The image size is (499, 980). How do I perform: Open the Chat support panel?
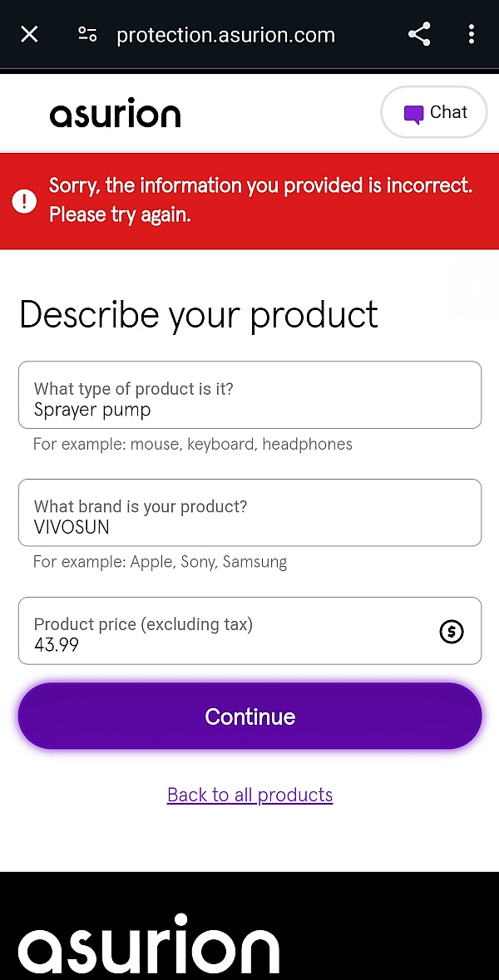433,111
